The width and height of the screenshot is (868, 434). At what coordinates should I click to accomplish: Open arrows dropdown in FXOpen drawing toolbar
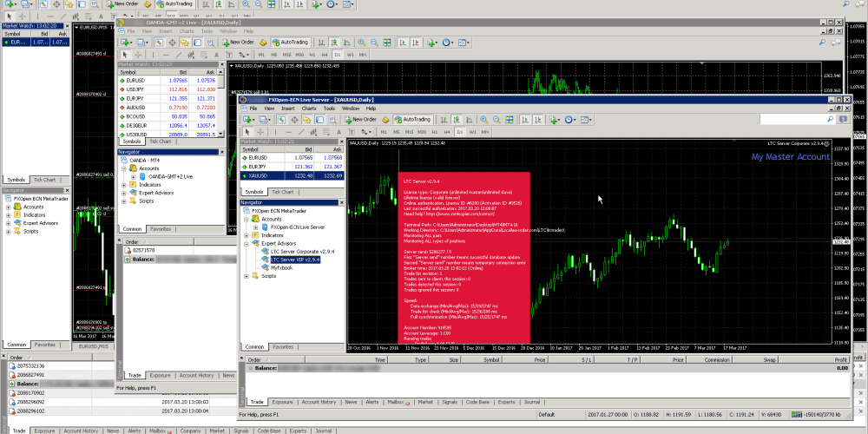[366, 132]
